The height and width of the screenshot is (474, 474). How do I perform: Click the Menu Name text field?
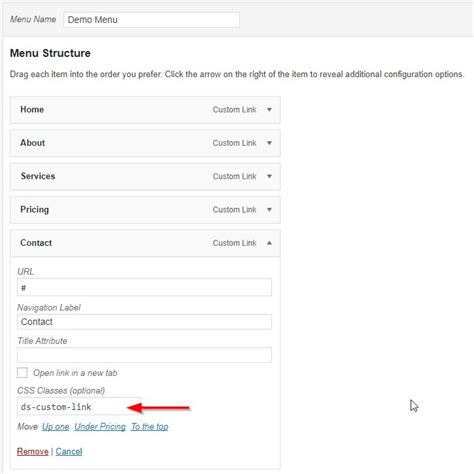151,20
